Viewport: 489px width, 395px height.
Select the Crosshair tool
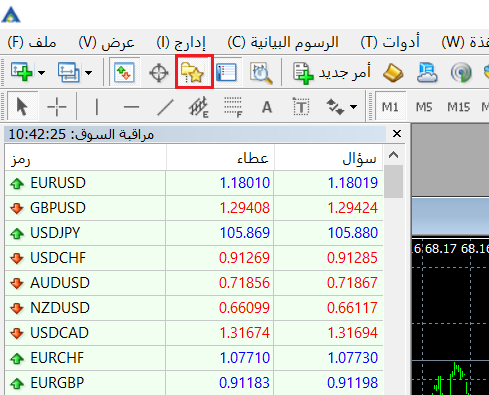pyautogui.click(x=57, y=107)
